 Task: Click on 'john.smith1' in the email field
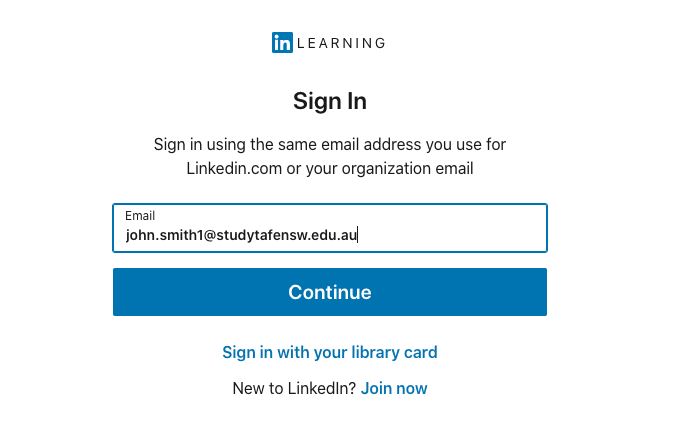163,236
